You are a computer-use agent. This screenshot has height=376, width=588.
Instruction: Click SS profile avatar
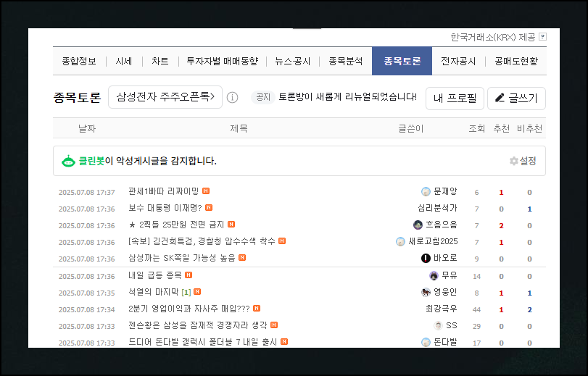tap(438, 326)
